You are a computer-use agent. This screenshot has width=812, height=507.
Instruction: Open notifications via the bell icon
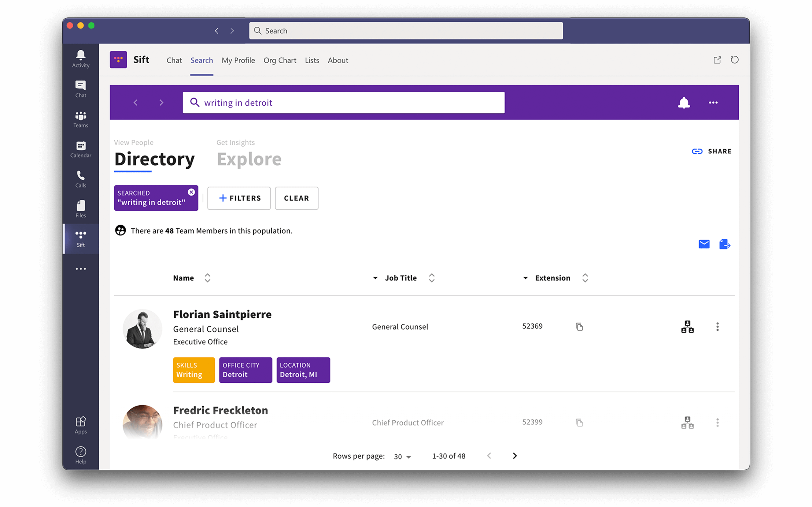tap(684, 103)
